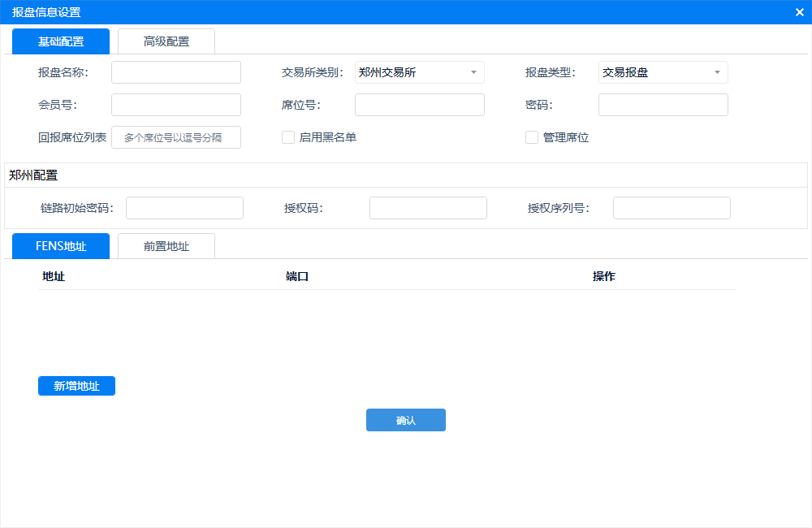Click the 操作 column header
Viewport: 812px width, 528px height.
pos(604,276)
